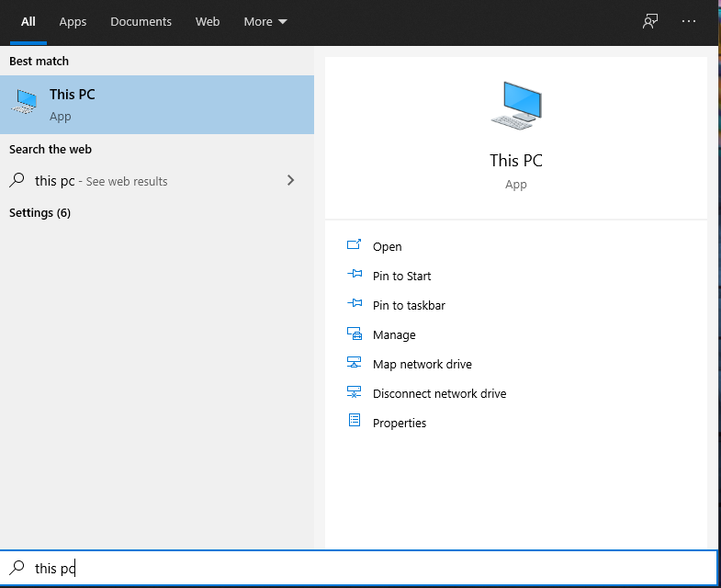Click the large This PC icon in preview
The width and height of the screenshot is (721, 588).
(x=516, y=106)
